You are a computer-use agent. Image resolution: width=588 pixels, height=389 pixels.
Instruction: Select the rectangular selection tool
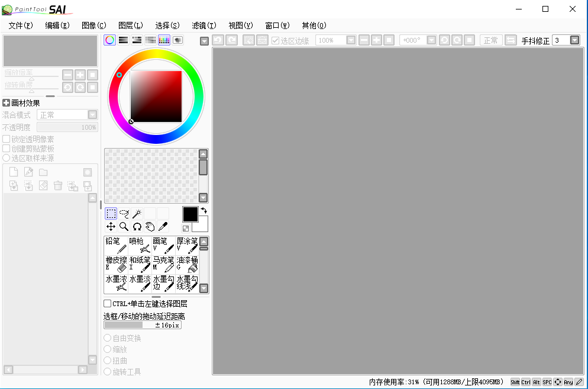tap(111, 214)
